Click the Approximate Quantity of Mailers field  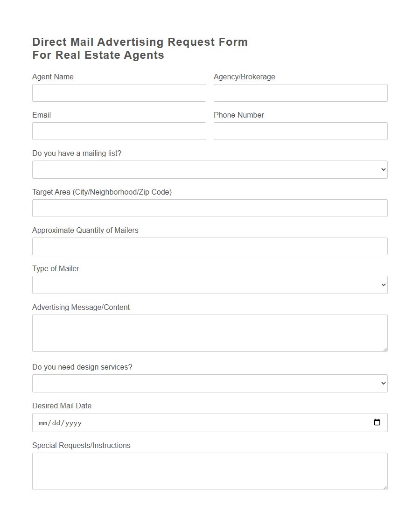point(210,246)
